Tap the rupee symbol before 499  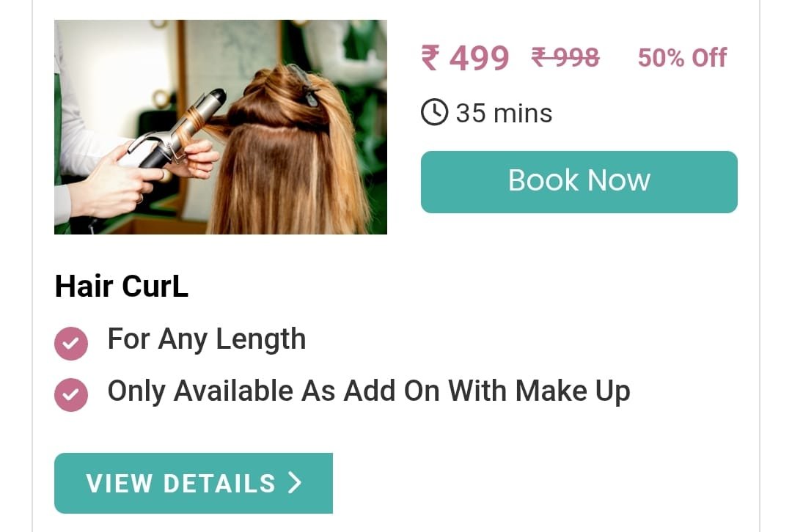pyautogui.click(x=430, y=58)
